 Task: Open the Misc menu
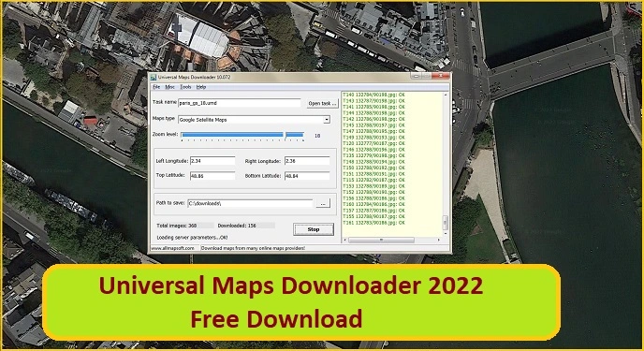pos(169,87)
